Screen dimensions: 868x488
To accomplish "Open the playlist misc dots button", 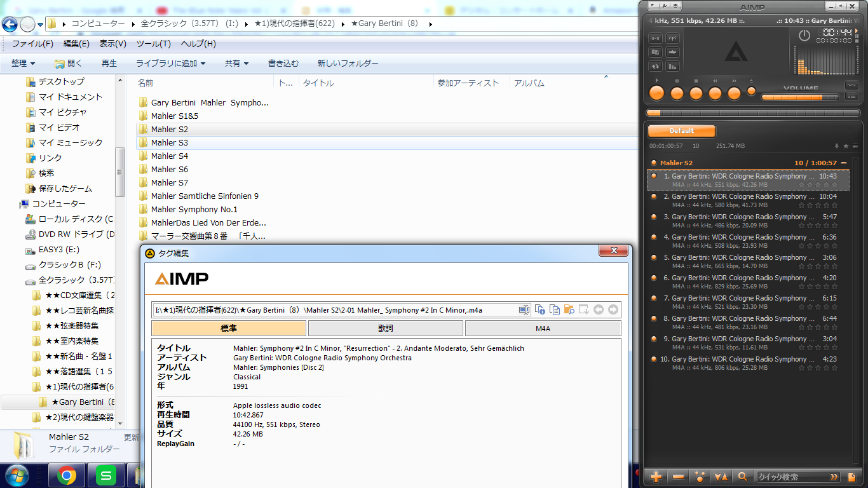I will (700, 477).
